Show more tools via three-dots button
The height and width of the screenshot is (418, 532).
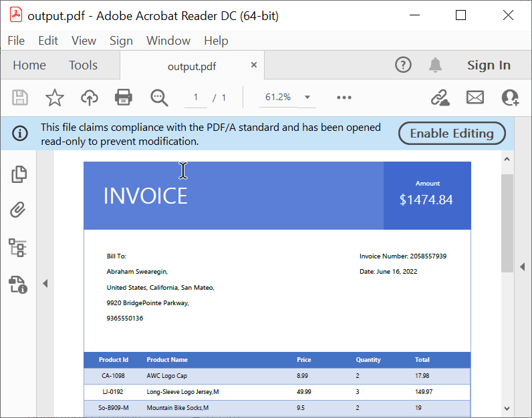[x=344, y=97]
